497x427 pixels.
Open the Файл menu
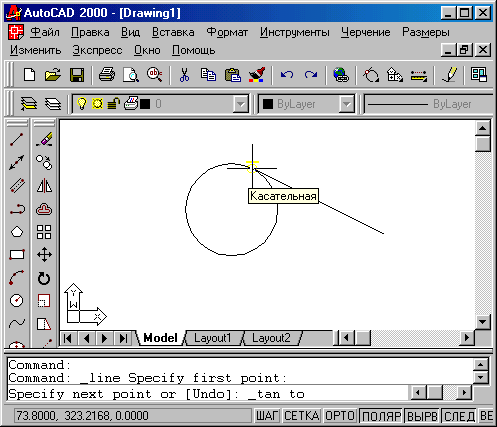(x=45, y=32)
